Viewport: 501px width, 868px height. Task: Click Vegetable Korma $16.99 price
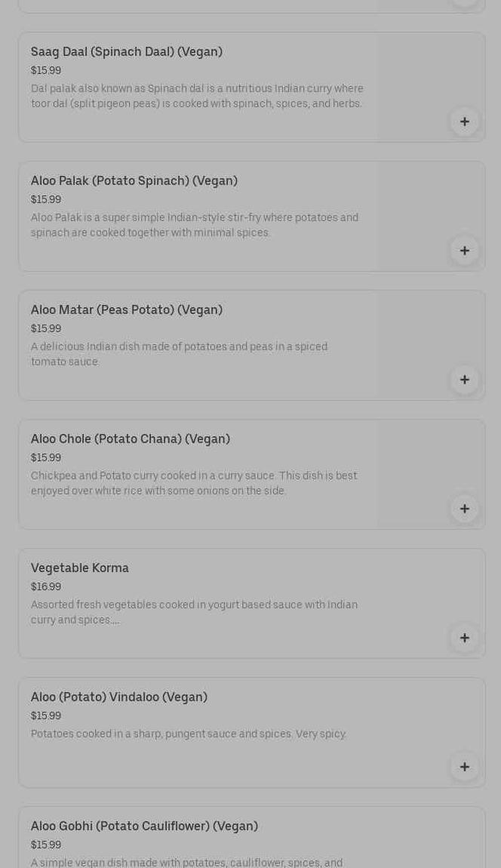click(x=46, y=587)
